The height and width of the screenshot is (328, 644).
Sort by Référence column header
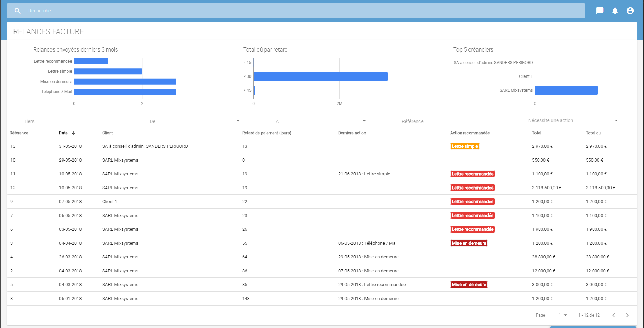click(x=19, y=133)
